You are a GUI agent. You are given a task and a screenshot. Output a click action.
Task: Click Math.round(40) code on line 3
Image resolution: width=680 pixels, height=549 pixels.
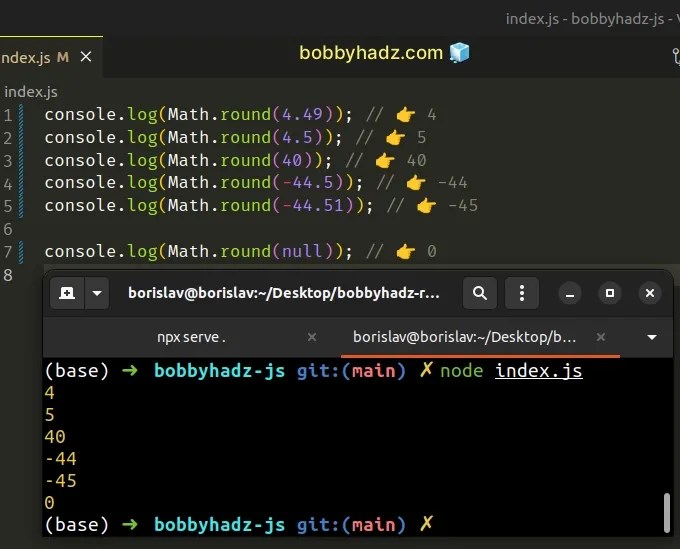240,161
